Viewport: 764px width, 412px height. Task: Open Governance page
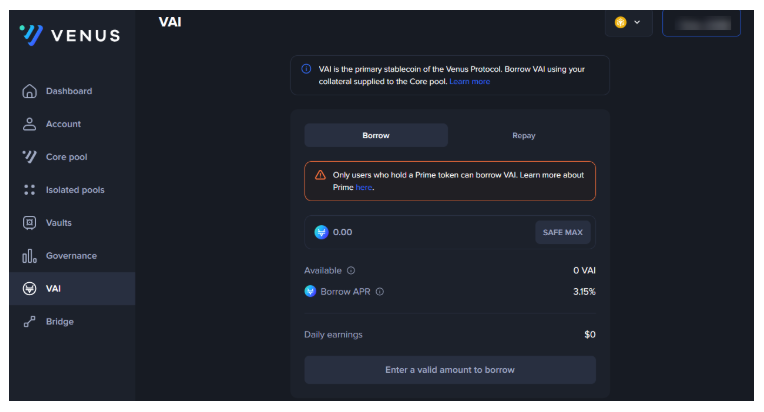[71, 256]
